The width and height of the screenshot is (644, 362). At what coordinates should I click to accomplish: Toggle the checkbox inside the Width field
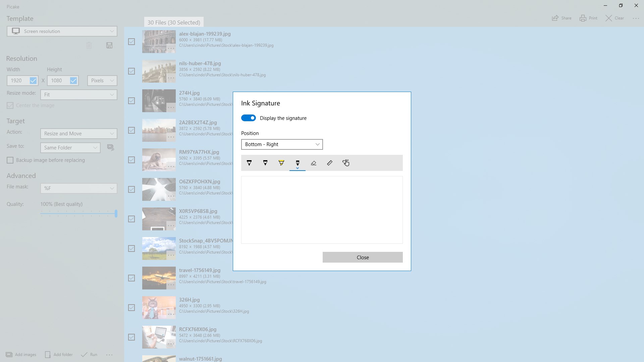pos(33,81)
